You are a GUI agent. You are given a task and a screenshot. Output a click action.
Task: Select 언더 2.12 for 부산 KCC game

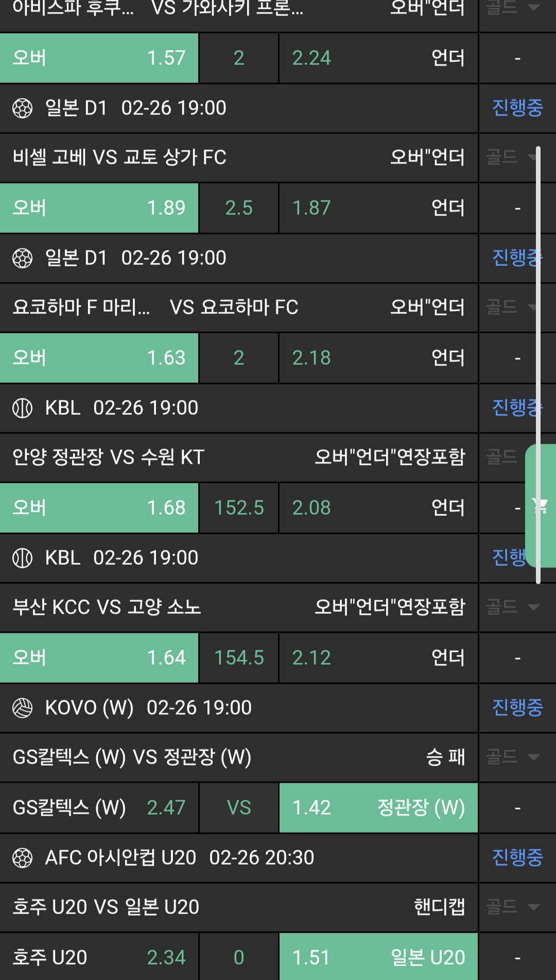(378, 658)
